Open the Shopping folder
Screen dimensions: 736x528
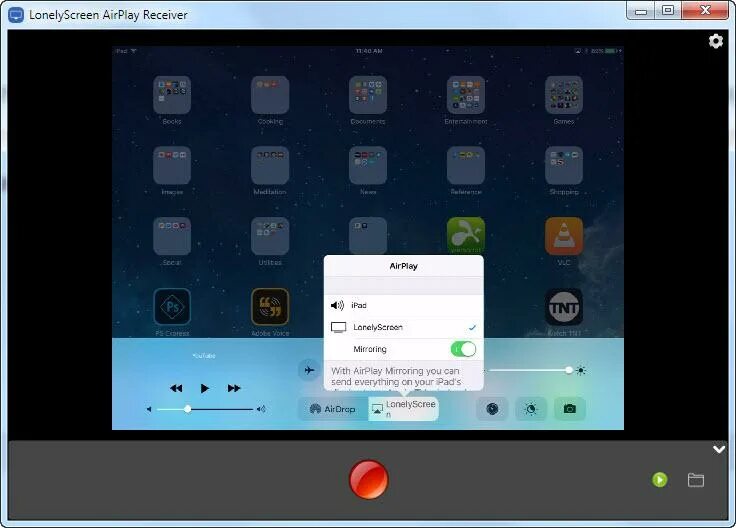(x=564, y=165)
